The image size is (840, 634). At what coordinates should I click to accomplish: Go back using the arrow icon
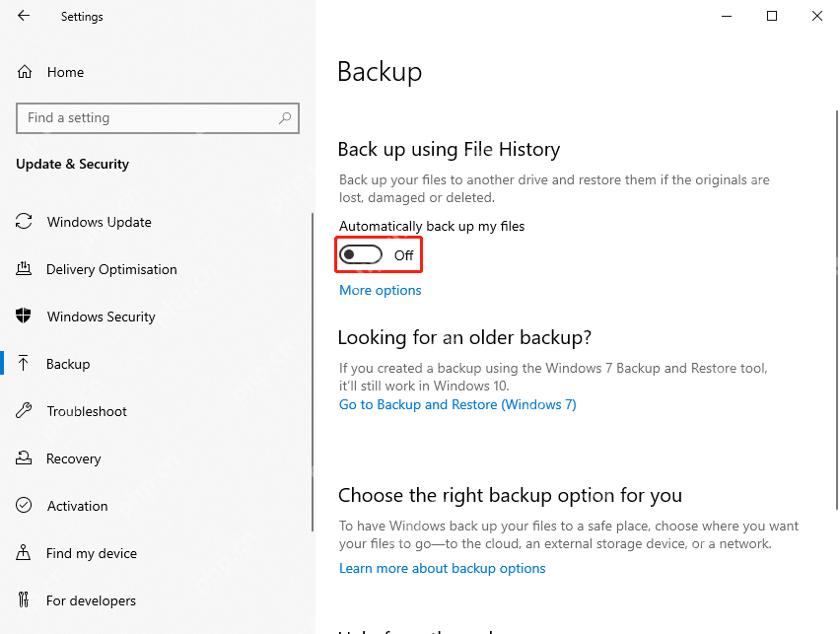[x=24, y=16]
